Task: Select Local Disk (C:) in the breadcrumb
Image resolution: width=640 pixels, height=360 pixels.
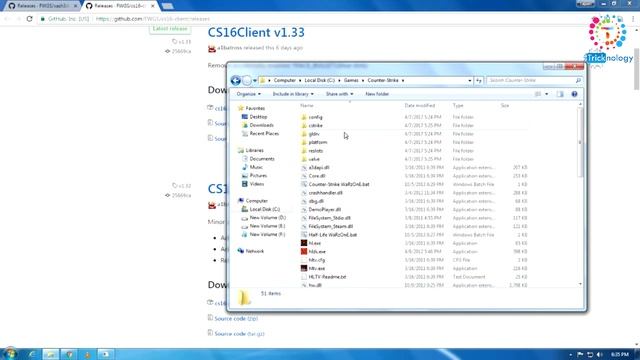Action: (320, 80)
